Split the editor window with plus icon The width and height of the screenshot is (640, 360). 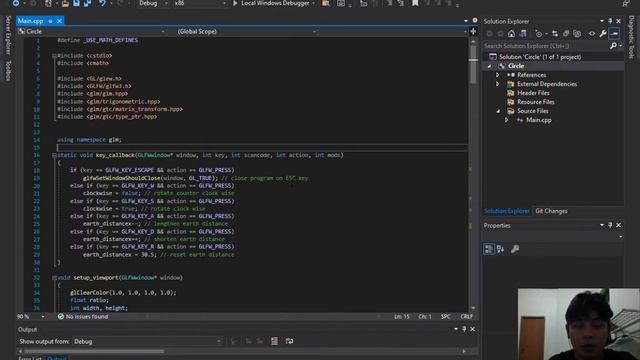(473, 31)
